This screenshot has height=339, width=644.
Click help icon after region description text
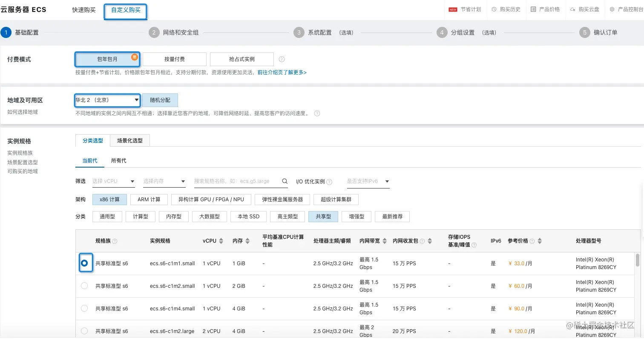click(x=317, y=113)
